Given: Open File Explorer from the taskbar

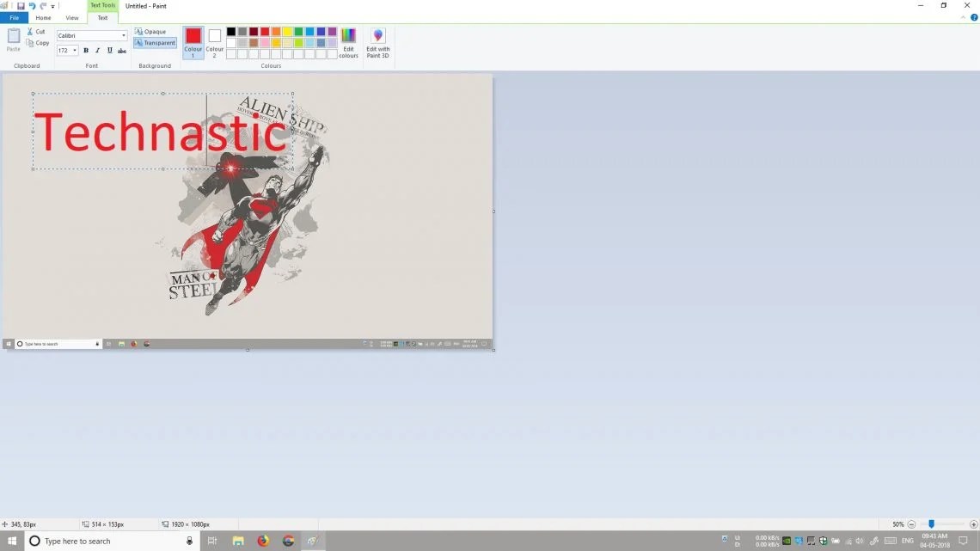Looking at the screenshot, I should (x=238, y=541).
